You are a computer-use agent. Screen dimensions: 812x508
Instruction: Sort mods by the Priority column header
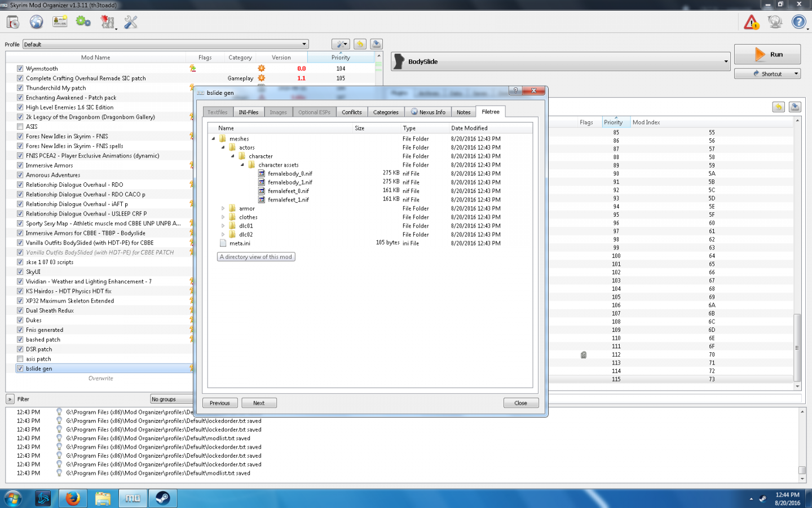341,57
